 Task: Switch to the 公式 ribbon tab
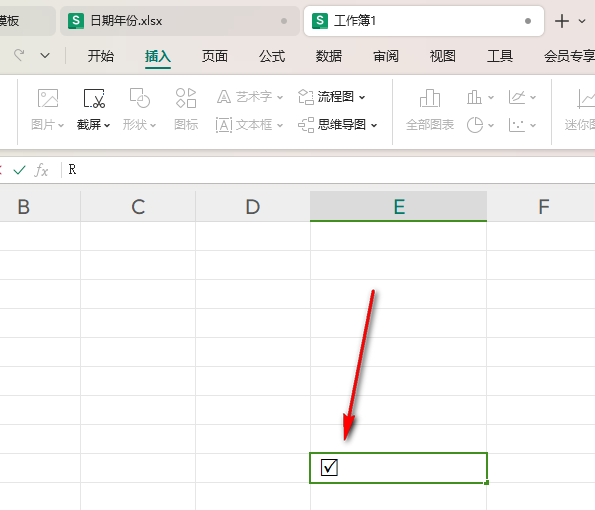pos(272,56)
